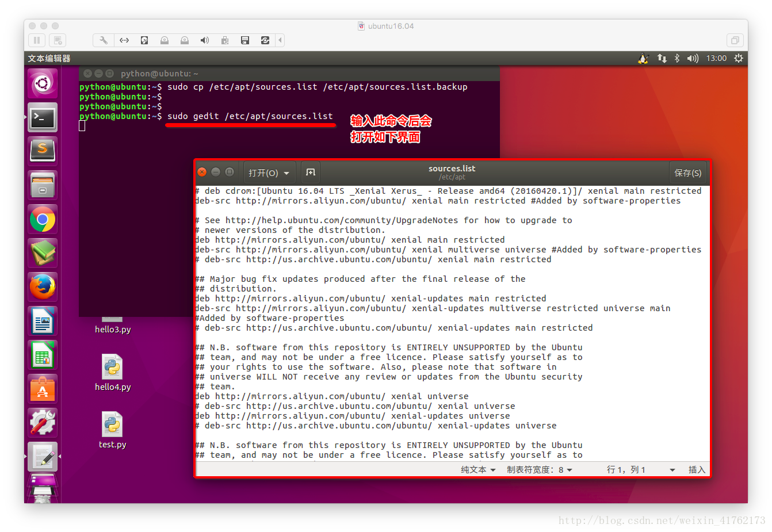This screenshot has height=532, width=772.
Task: Collapse the VM toolbar device arrow
Action: coord(280,40)
